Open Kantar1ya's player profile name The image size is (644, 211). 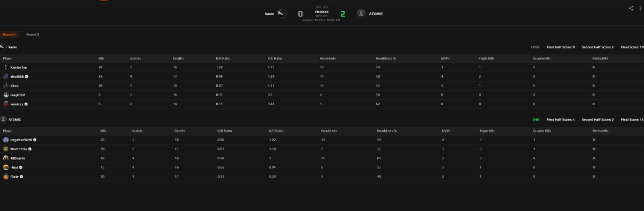pyautogui.click(x=18, y=67)
